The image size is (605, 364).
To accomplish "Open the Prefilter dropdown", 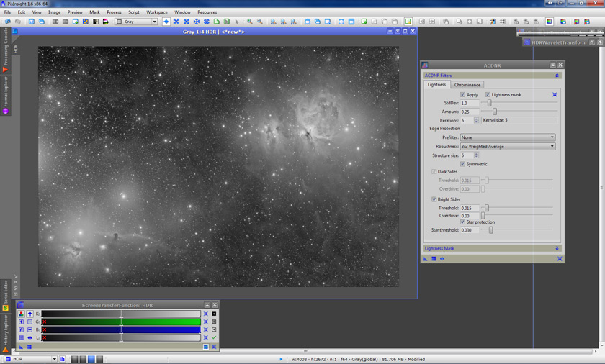I will pyautogui.click(x=508, y=137).
